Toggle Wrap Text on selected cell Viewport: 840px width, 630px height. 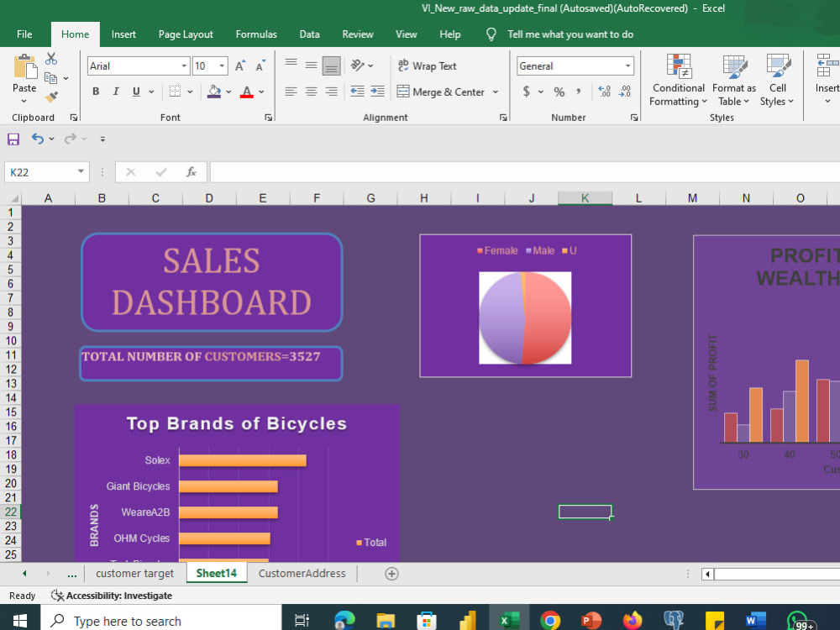point(427,66)
